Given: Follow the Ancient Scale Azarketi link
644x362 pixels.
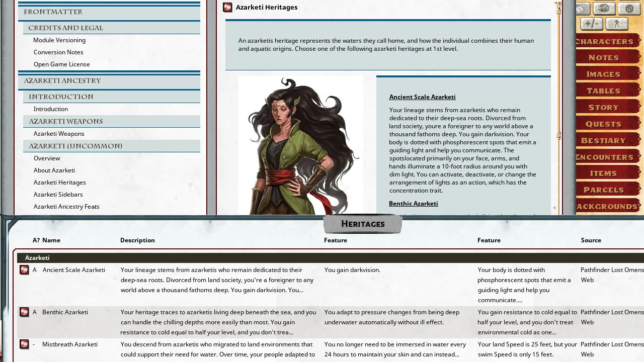Looking at the screenshot, I should tap(422, 97).
